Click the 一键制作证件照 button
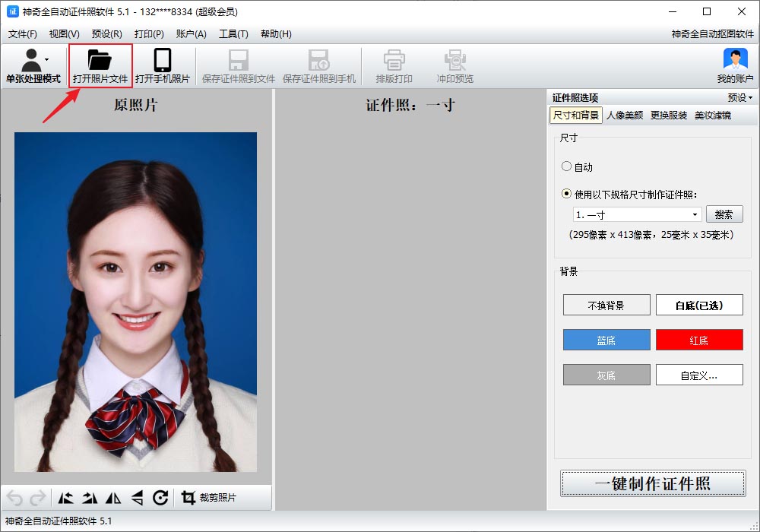 pyautogui.click(x=652, y=483)
